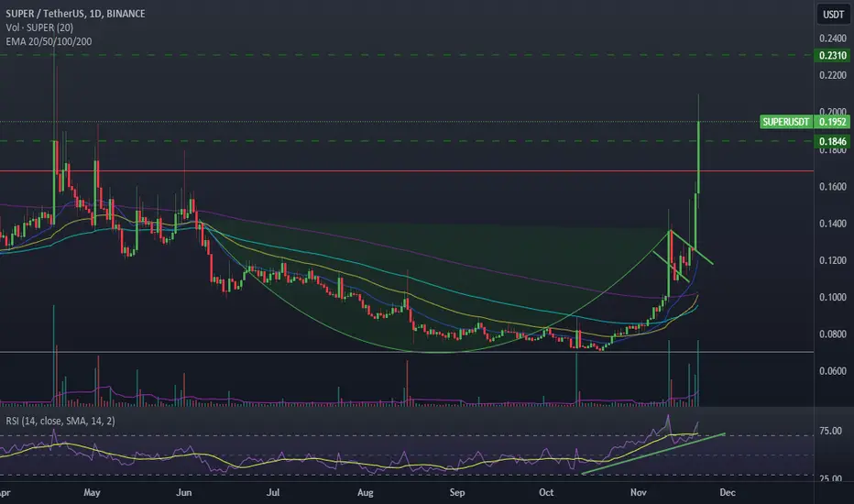This screenshot has width=854, height=504.
Task: Click the 0.1200 price axis value
Action: [x=833, y=260]
